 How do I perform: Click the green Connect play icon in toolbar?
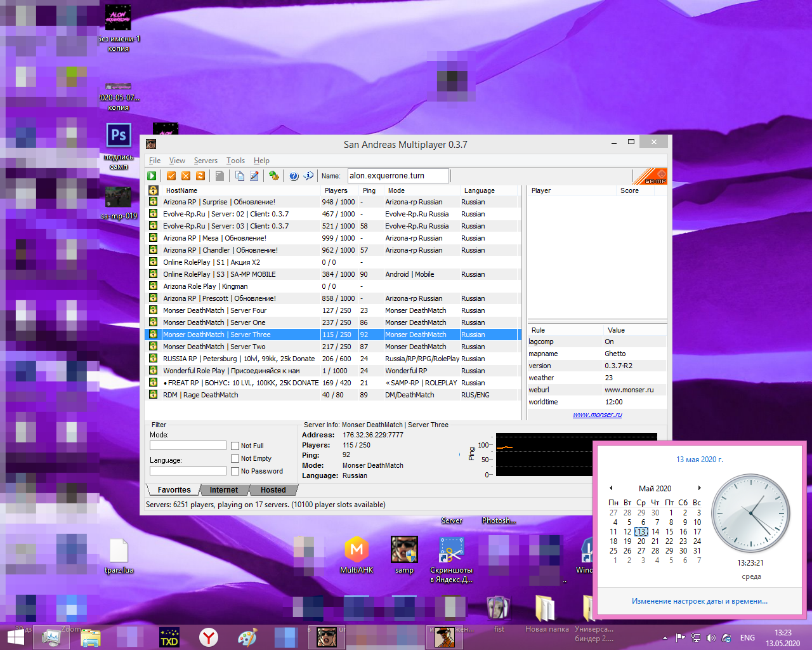coord(152,176)
